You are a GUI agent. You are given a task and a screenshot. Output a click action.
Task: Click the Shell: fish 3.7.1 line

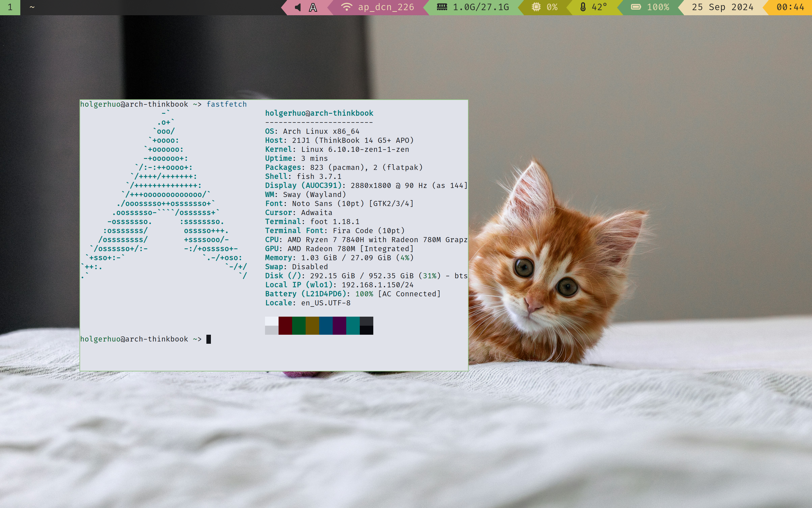(303, 176)
